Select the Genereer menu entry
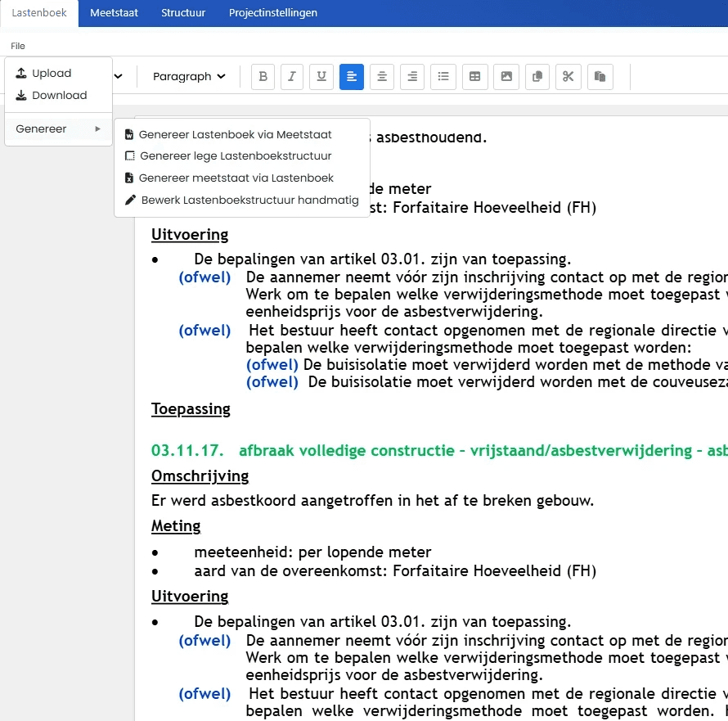Viewport: 728px width, 721px height. pos(59,128)
